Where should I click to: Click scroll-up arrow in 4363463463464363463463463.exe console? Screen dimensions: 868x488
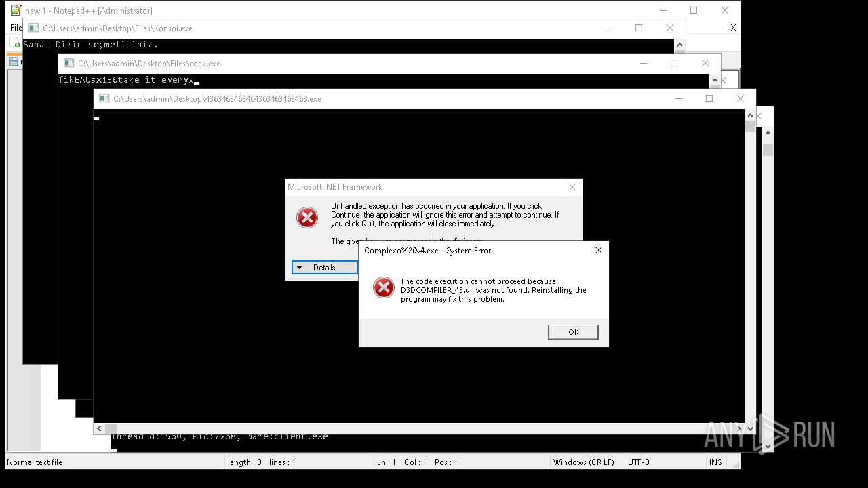point(750,115)
